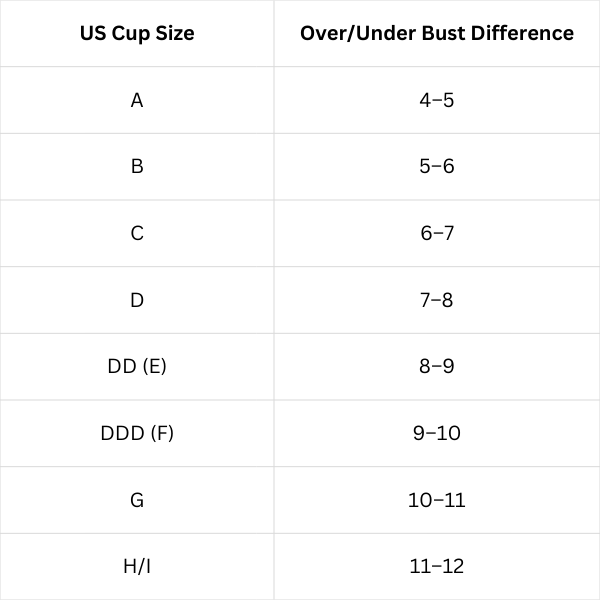
Task: Select the 5–6 difference cell
Action: point(437,166)
